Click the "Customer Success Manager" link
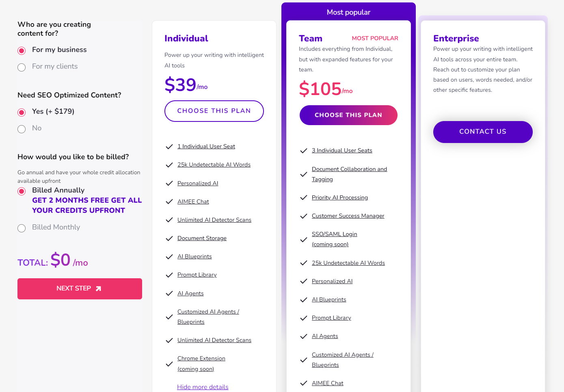 (348, 216)
